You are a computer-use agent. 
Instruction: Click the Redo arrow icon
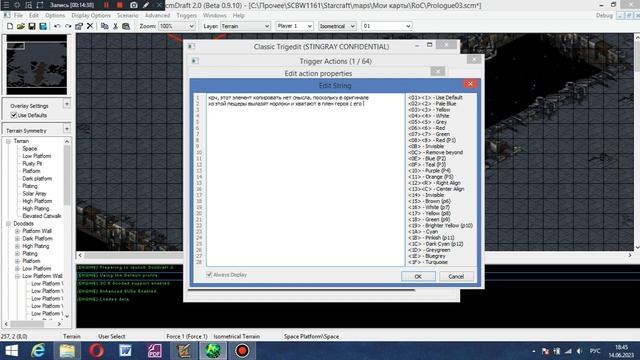(68, 26)
